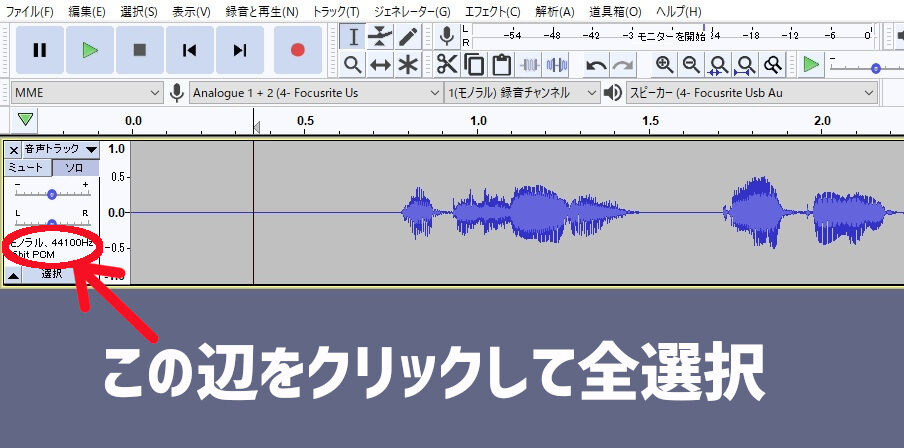Fit project to width zoom icon
904x448 pixels.
[745, 64]
